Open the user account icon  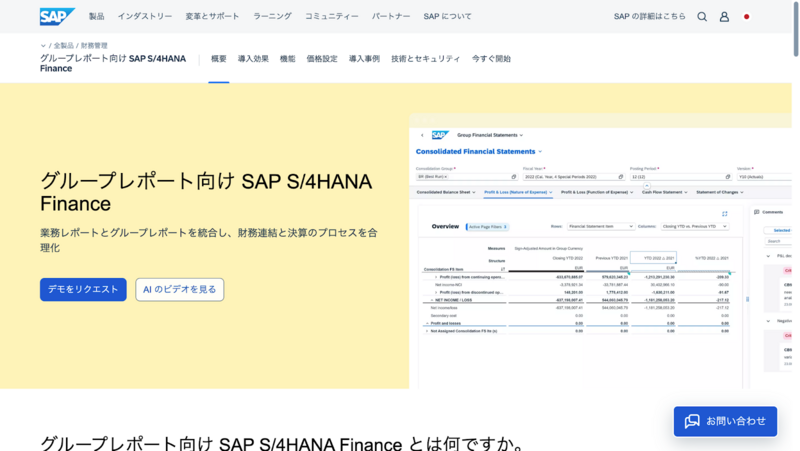(x=724, y=17)
